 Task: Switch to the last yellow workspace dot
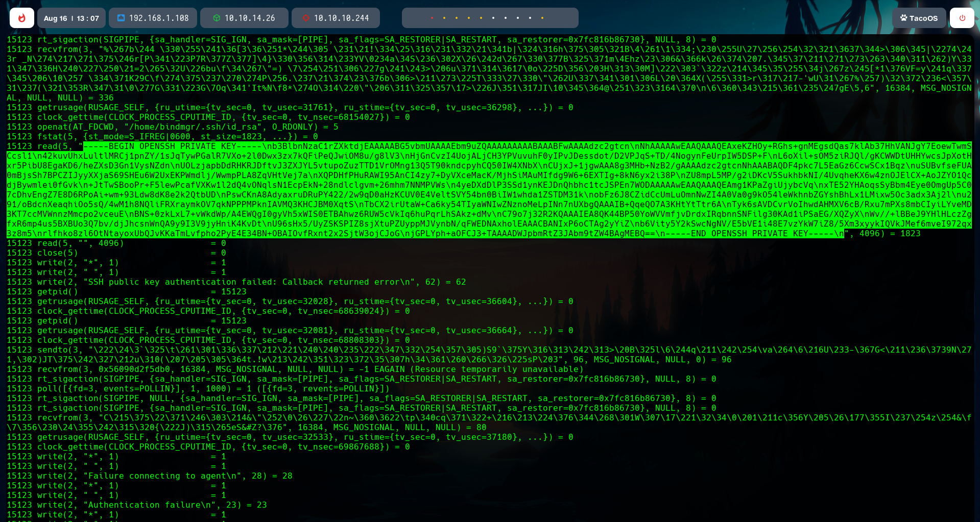(542, 18)
